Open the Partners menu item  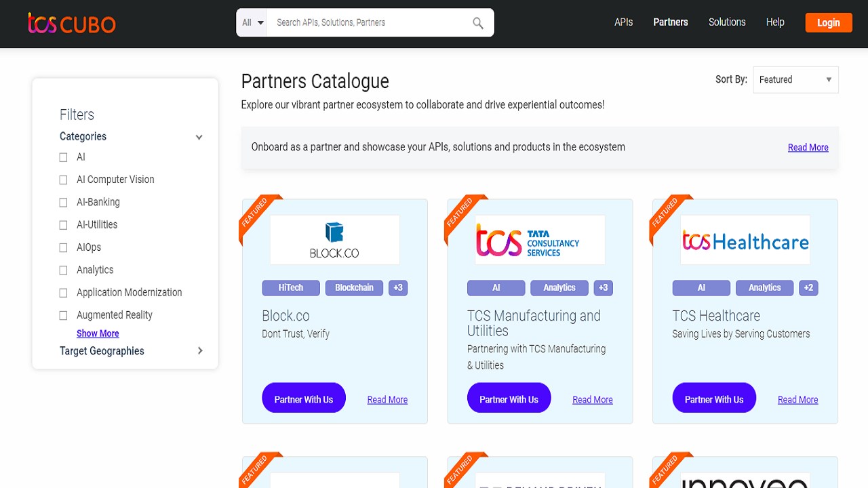point(671,22)
